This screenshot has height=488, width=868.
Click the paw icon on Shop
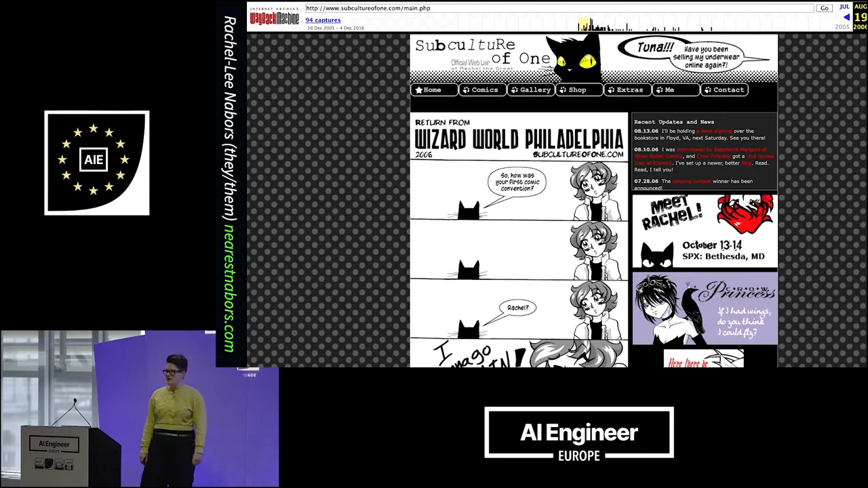tap(563, 89)
